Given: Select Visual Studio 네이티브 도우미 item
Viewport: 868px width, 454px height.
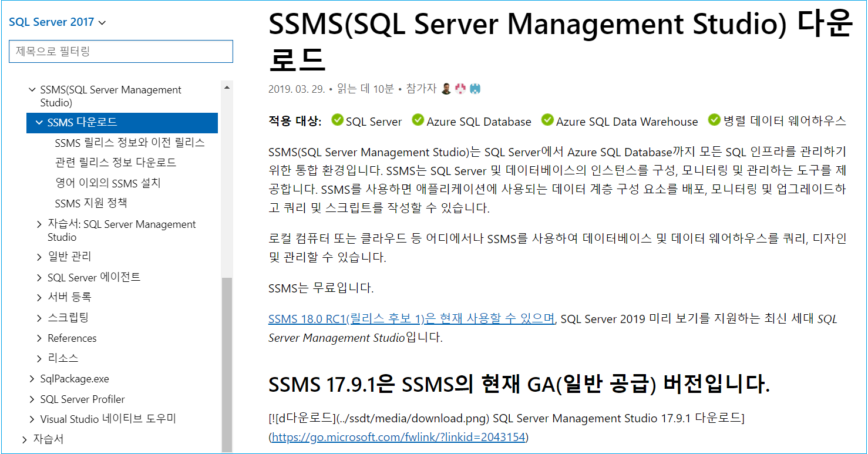Looking at the screenshot, I should [x=108, y=419].
